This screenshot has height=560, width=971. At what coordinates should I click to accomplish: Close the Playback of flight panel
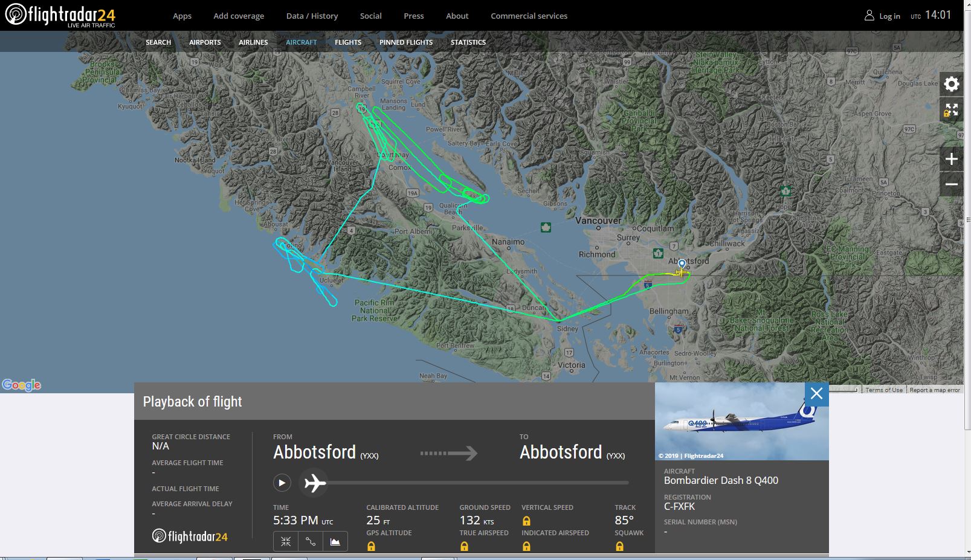[x=816, y=394]
